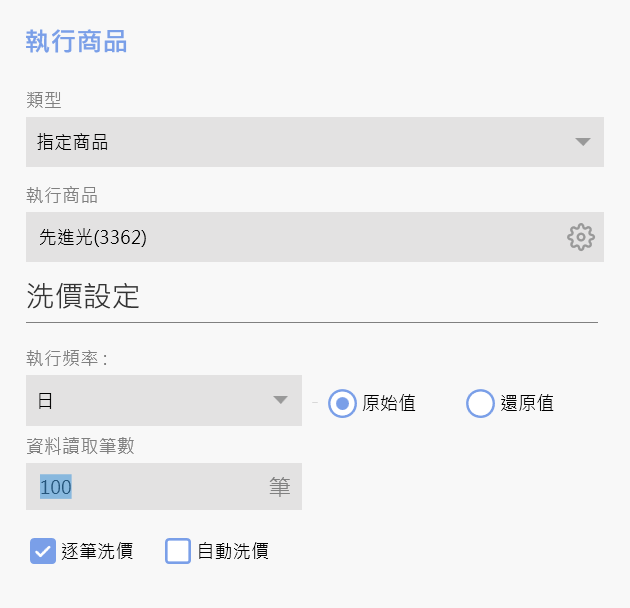Screen dimensions: 630x608
Task: Click the 洗價設定 heading
Action: [x=83, y=297]
